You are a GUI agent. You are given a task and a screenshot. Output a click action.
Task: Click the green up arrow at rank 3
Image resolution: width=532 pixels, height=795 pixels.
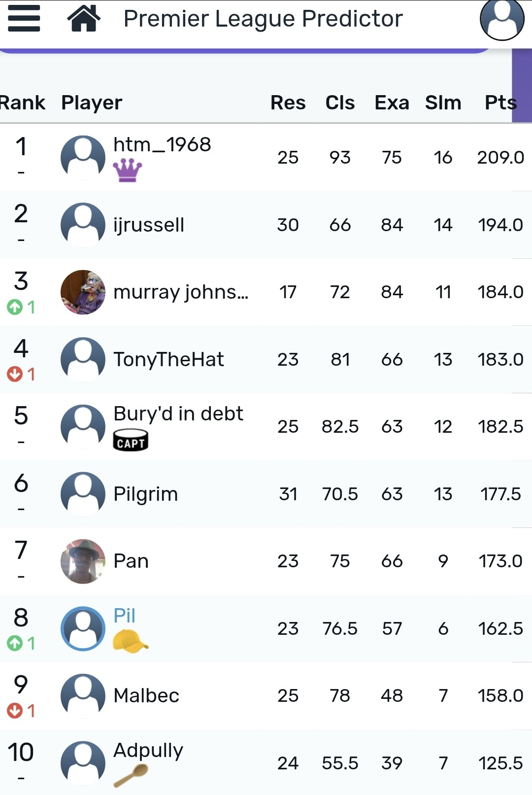15,307
